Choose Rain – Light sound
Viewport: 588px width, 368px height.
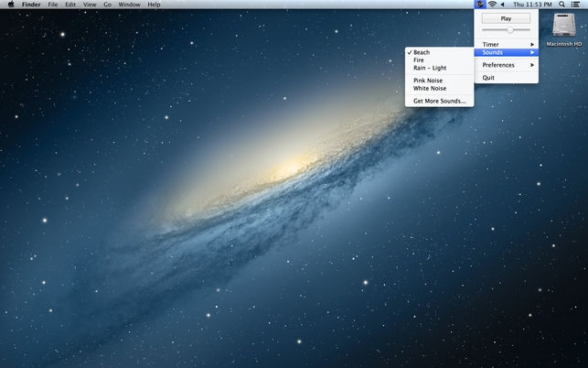(x=430, y=68)
